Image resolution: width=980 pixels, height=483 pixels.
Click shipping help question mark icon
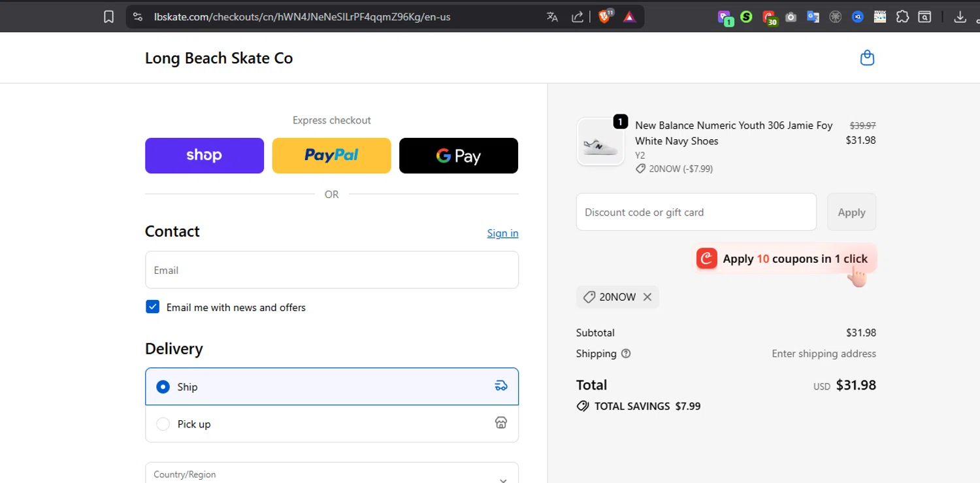point(626,354)
